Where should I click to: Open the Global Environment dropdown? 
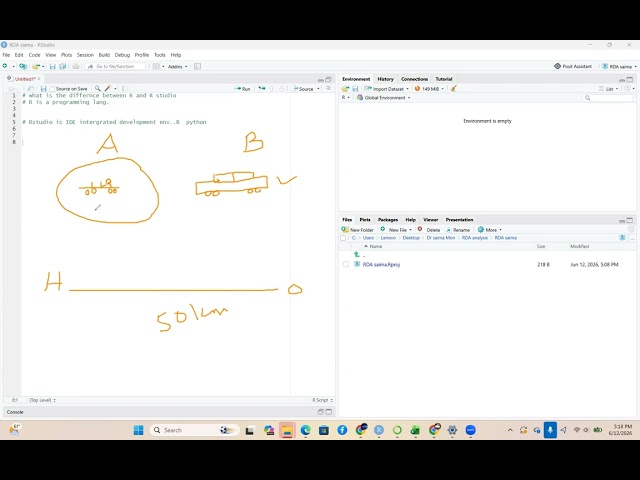pos(384,98)
